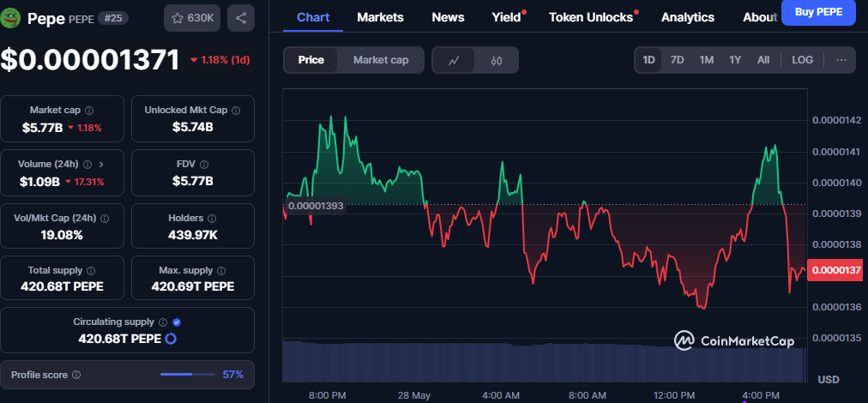The image size is (868, 403).
Task: Switch to candlestick chart icon
Action: [497, 60]
